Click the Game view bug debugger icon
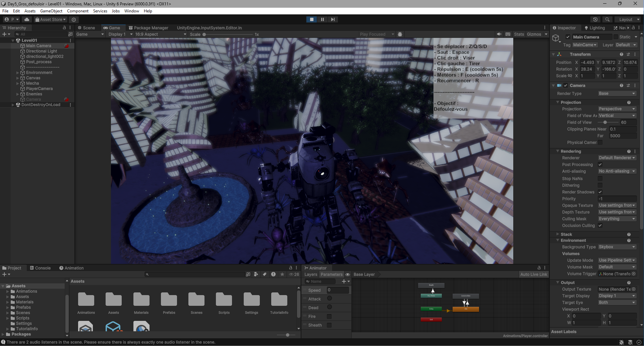644x346 pixels. click(400, 34)
